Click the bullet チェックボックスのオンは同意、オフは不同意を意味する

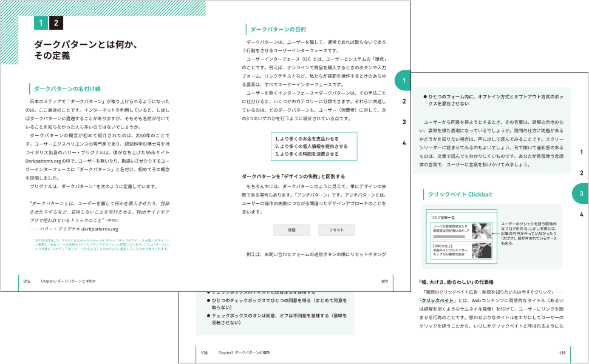coord(277,319)
